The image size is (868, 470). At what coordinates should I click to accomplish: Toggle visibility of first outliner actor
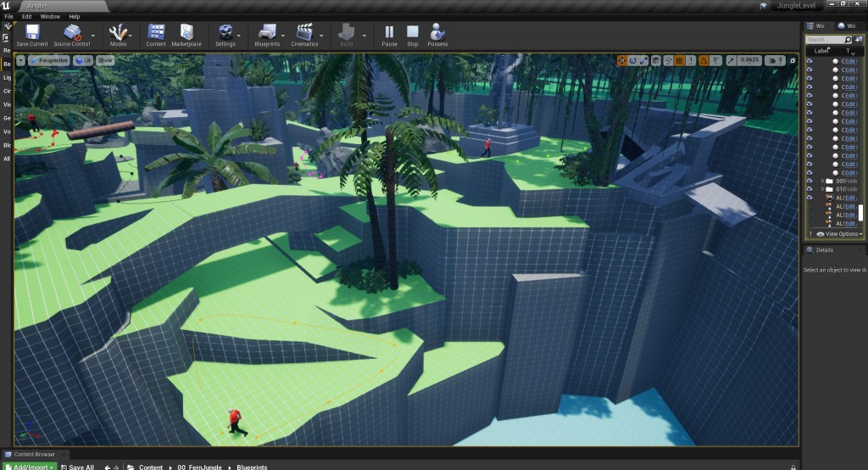click(810, 62)
